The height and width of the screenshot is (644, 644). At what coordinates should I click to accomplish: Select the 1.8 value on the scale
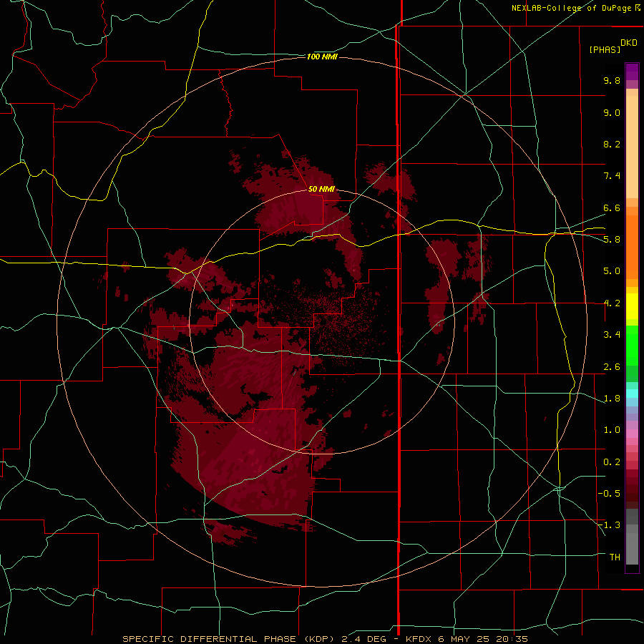612,399
